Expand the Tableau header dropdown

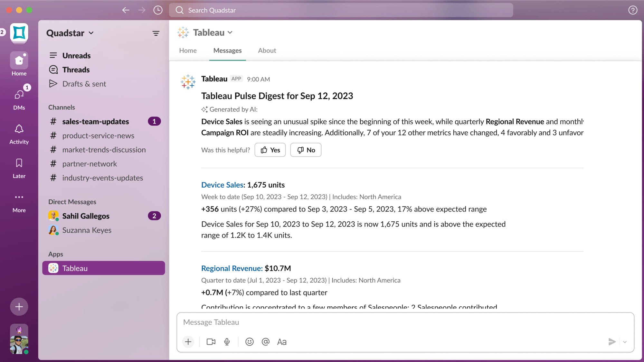213,32
